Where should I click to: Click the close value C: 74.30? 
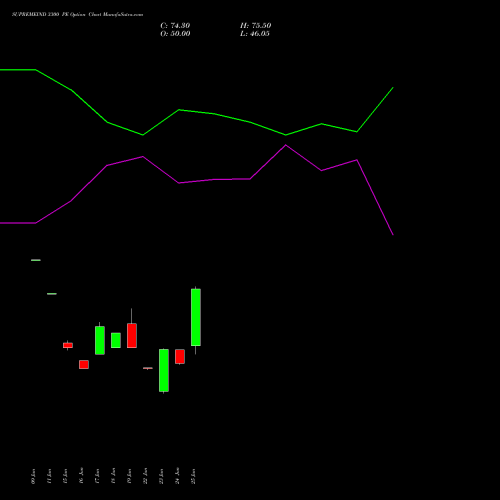tap(175, 26)
